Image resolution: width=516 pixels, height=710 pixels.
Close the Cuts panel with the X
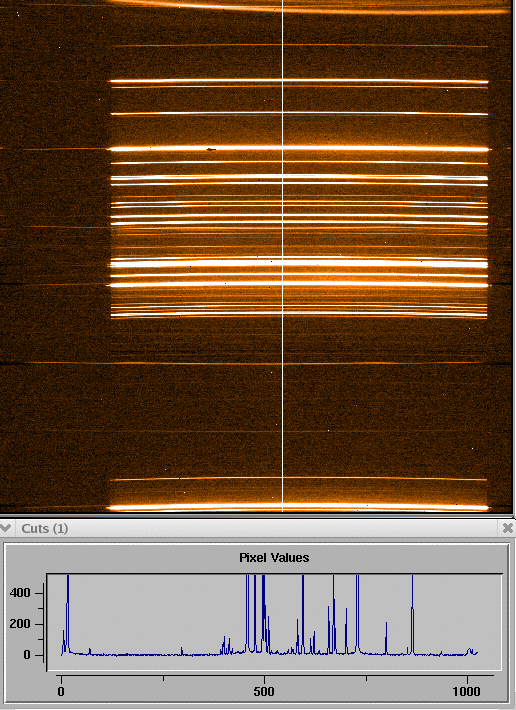(508, 528)
